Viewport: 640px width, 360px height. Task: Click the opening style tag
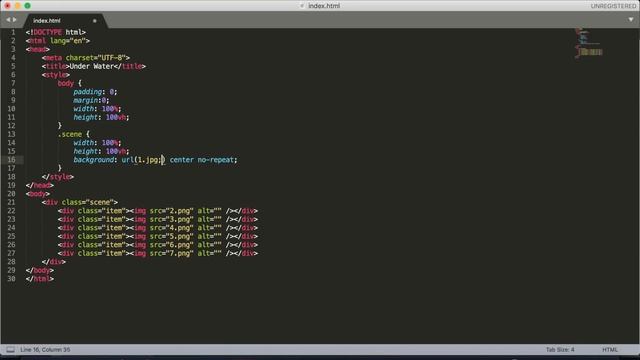(x=56, y=75)
